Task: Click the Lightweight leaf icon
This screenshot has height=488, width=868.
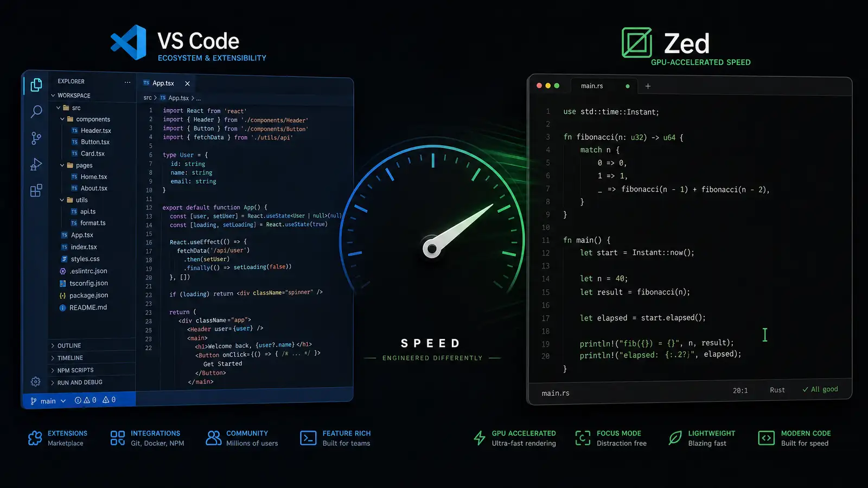Action: 675,438
